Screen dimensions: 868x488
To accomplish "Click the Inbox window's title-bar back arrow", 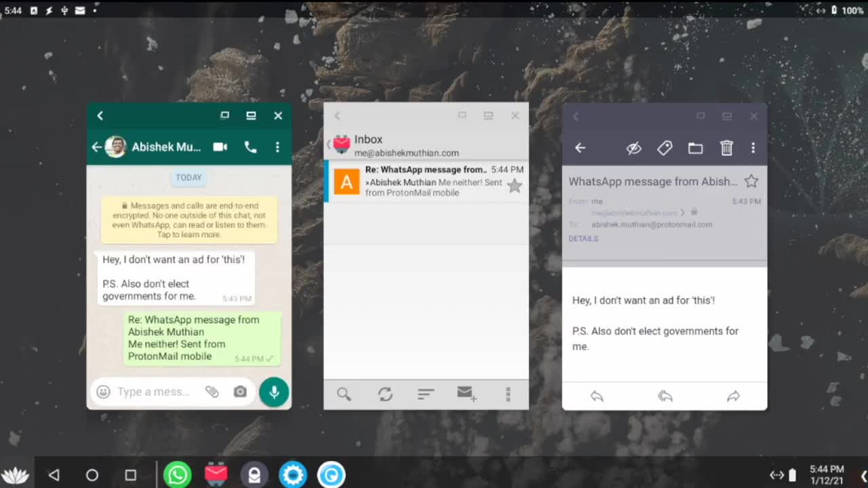I will coord(337,116).
